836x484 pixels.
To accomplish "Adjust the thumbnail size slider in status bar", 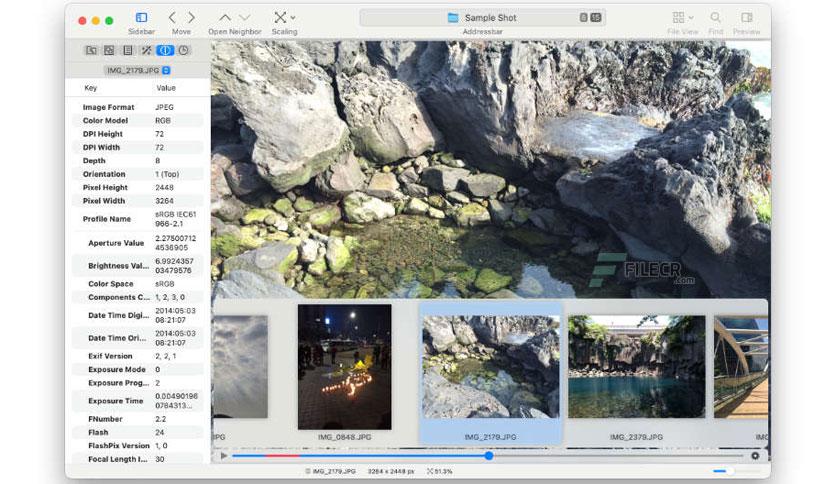I will [x=736, y=471].
